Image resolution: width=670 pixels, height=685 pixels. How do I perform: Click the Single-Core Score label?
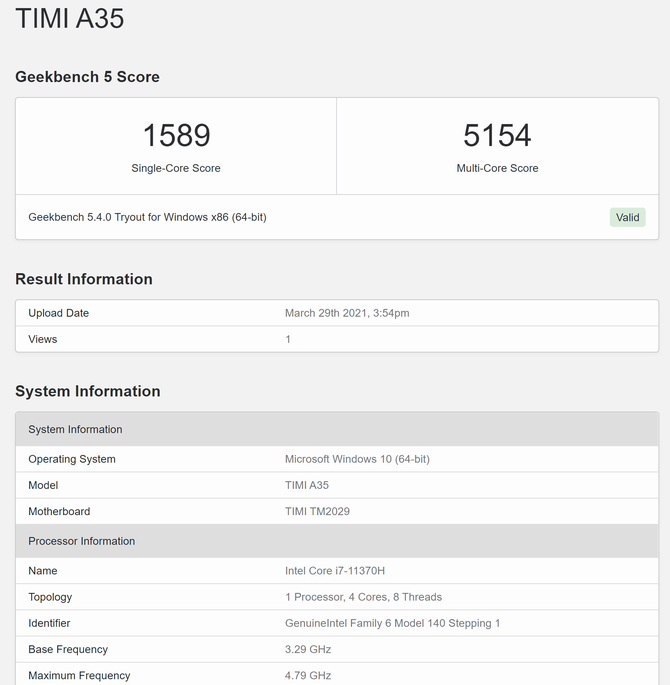[x=176, y=168]
